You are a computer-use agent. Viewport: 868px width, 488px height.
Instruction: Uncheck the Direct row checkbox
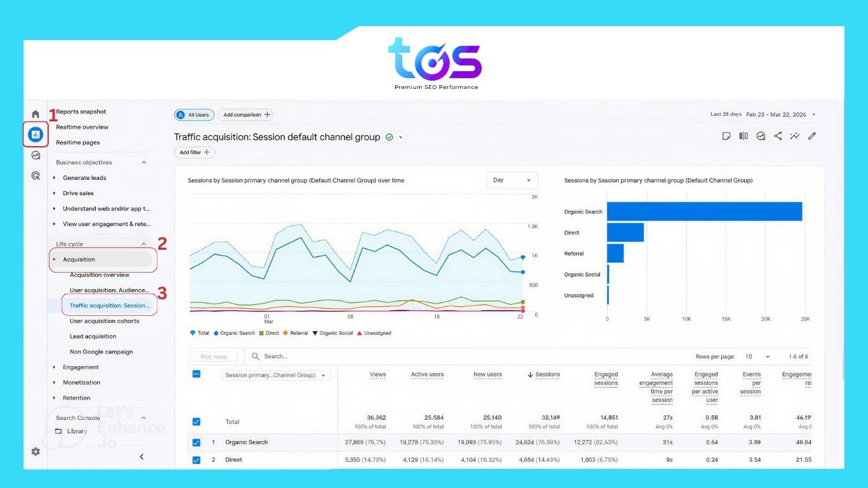click(196, 459)
